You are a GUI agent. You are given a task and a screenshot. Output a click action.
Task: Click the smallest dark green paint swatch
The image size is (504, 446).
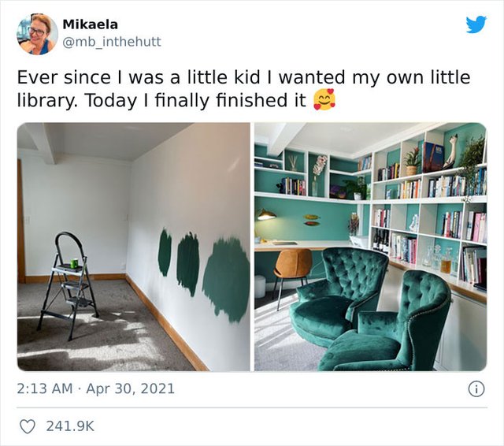click(165, 252)
